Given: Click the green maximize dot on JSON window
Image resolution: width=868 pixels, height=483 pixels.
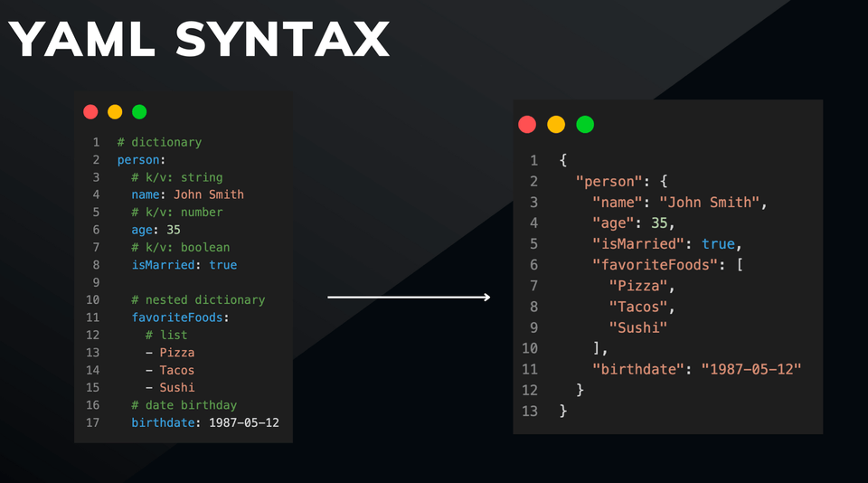Looking at the screenshot, I should (585, 125).
